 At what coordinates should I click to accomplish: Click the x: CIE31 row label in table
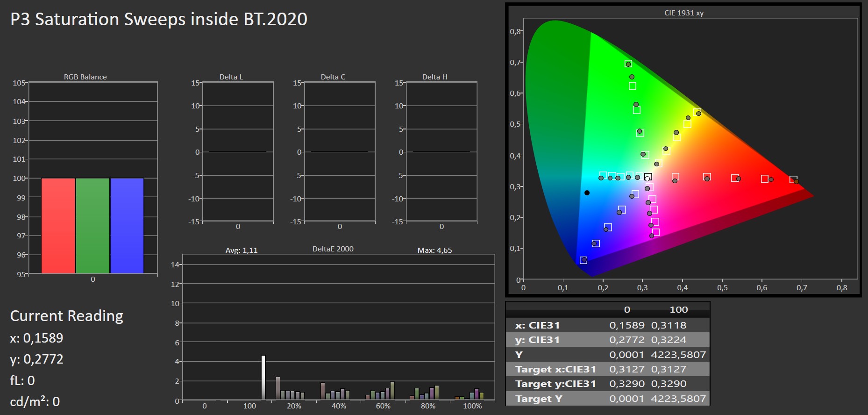click(537, 325)
